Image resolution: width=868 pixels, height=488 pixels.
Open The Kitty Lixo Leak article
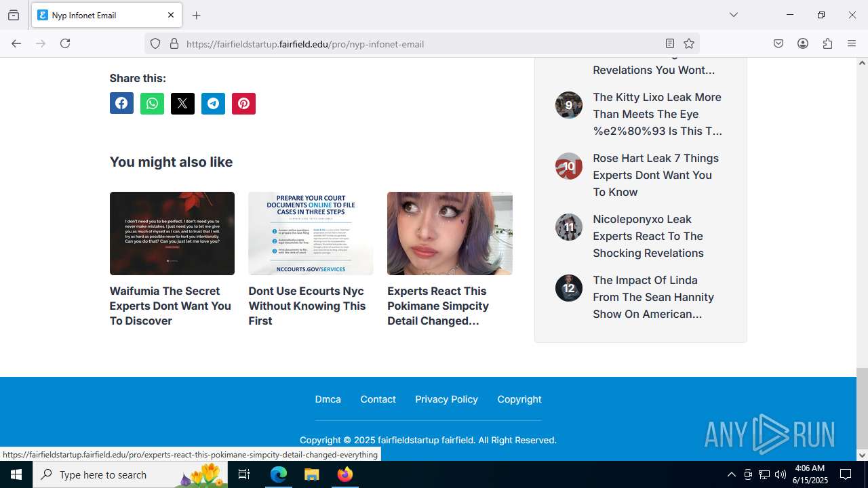click(657, 114)
